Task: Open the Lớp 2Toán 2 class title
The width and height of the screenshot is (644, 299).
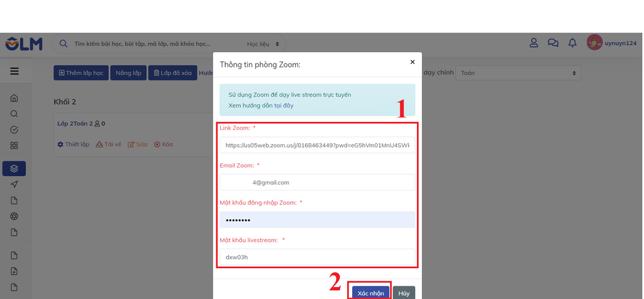Action: coord(75,124)
